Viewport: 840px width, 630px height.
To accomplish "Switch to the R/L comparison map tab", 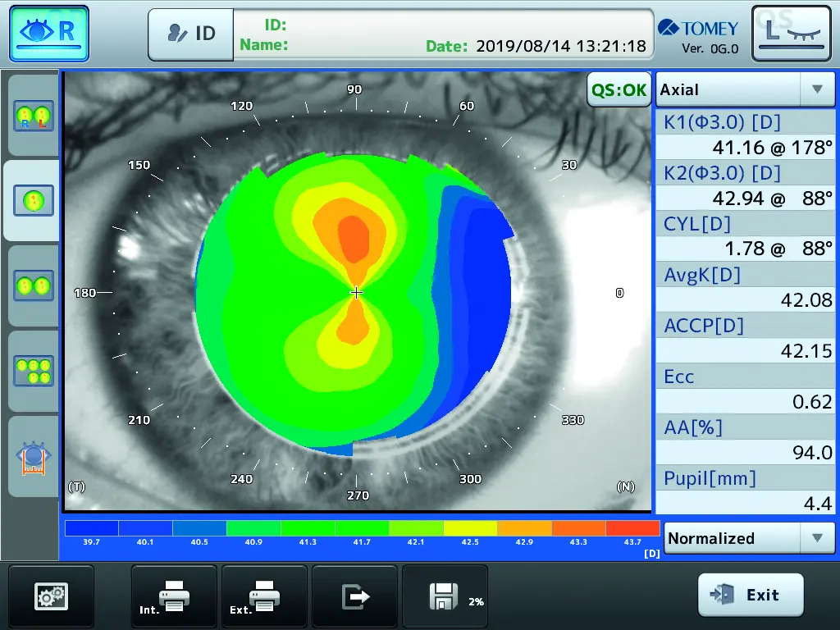I will (x=34, y=116).
